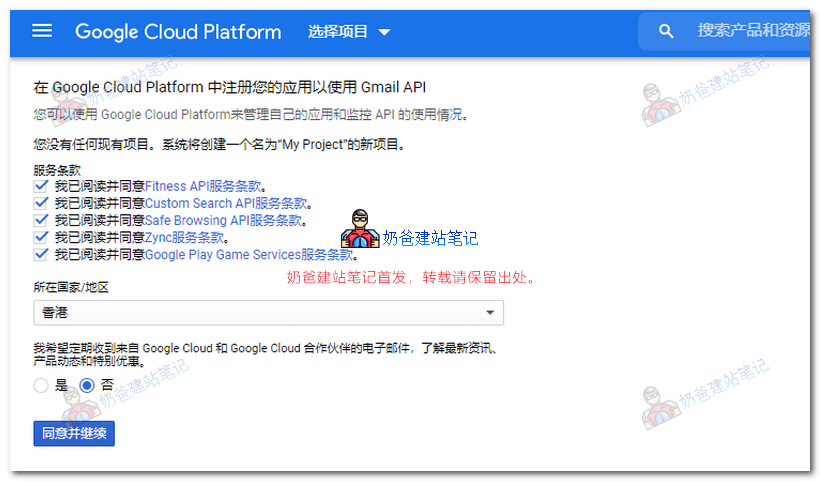Click the 所在国家/地区 label
Image resolution: width=821 pixels, height=482 pixels.
point(71,287)
